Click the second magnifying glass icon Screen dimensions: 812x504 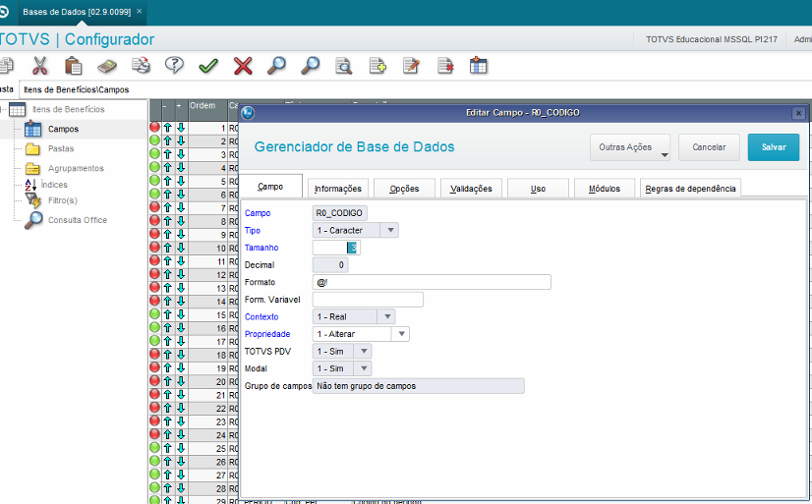(310, 66)
